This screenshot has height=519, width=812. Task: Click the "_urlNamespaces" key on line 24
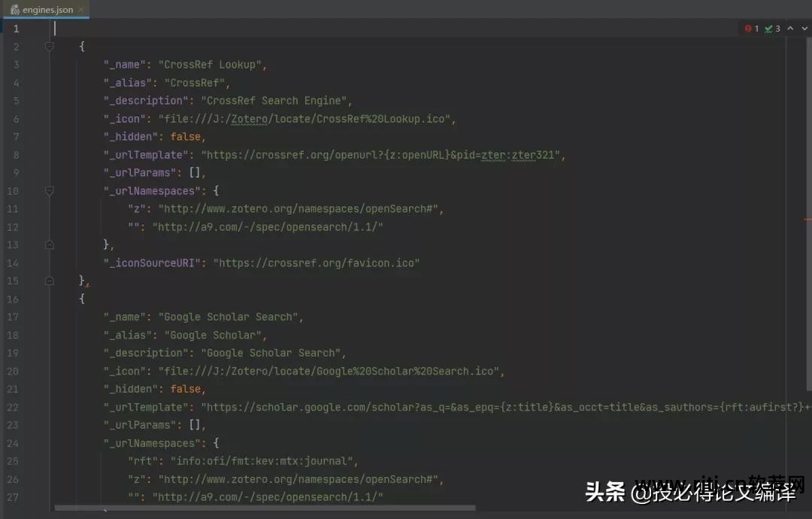click(x=152, y=443)
